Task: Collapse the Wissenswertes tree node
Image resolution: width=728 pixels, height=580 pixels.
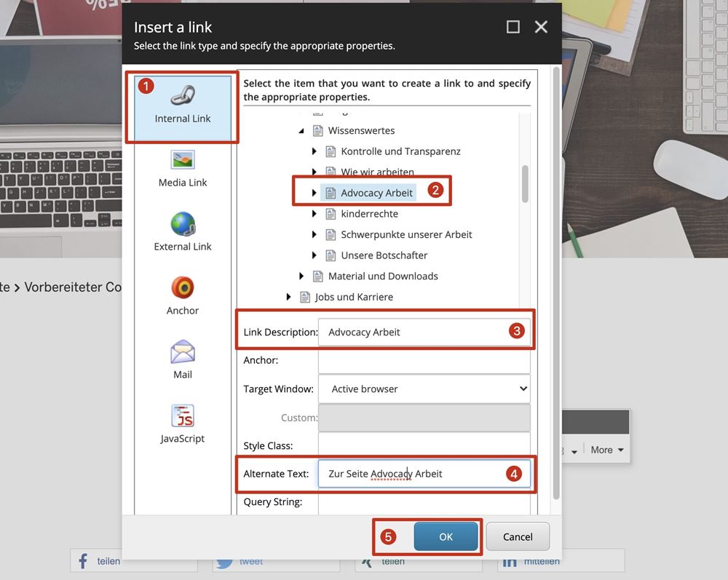Action: click(x=301, y=131)
